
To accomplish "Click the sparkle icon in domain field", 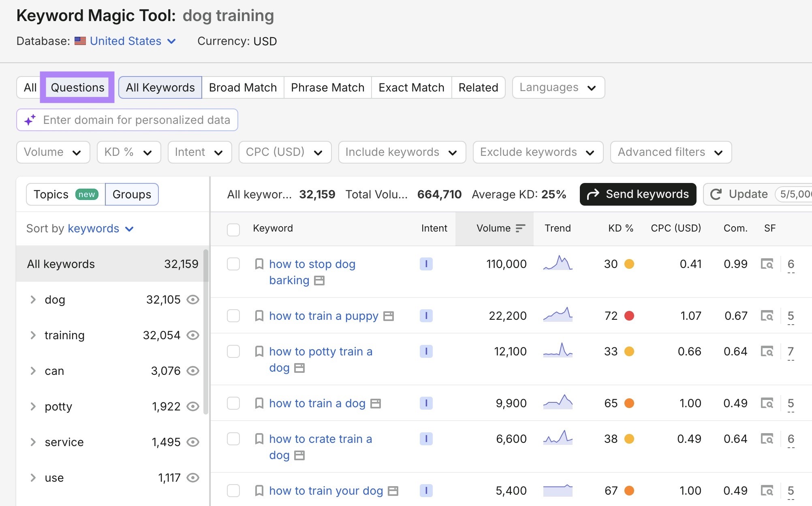I will point(30,120).
